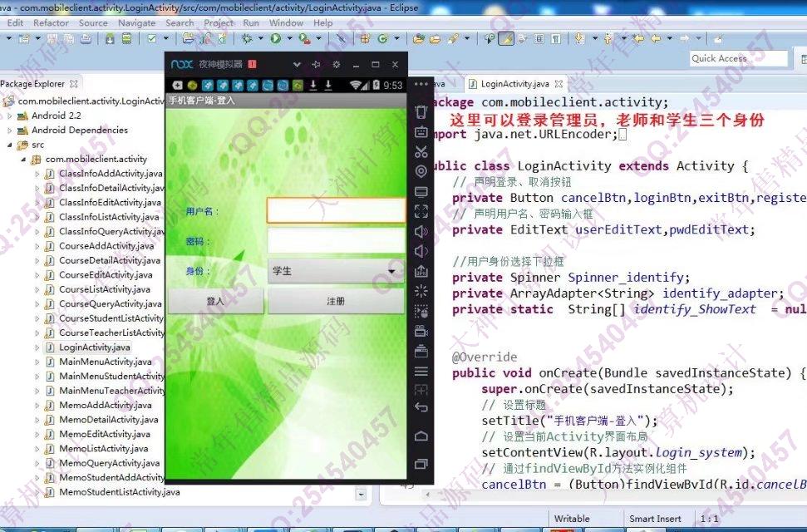Click the Writable status bar entry
The width and height of the screenshot is (807, 532).
[572, 519]
